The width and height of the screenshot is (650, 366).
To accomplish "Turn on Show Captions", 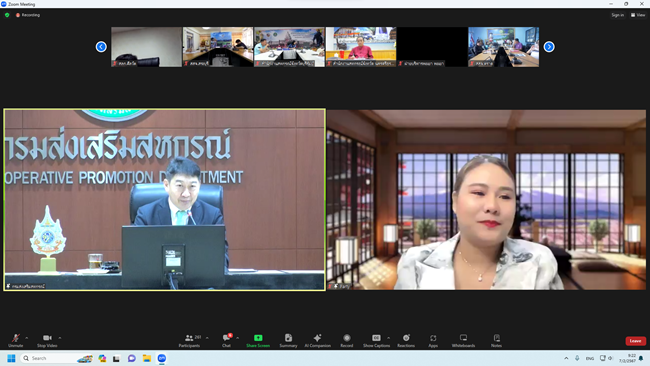I will tap(376, 340).
